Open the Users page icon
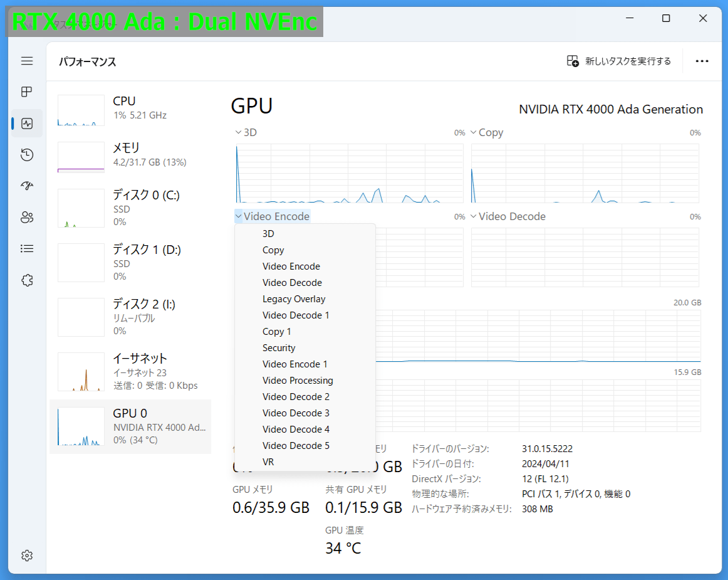 (27, 217)
